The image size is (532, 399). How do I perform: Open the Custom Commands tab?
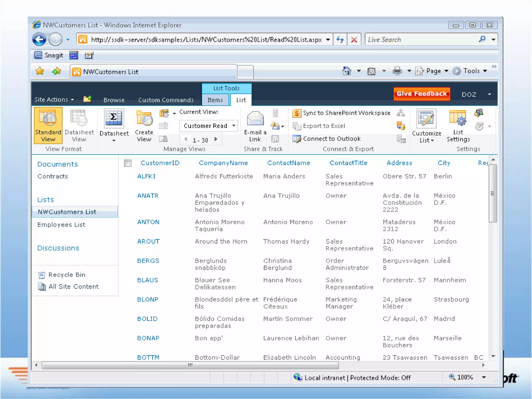point(166,100)
